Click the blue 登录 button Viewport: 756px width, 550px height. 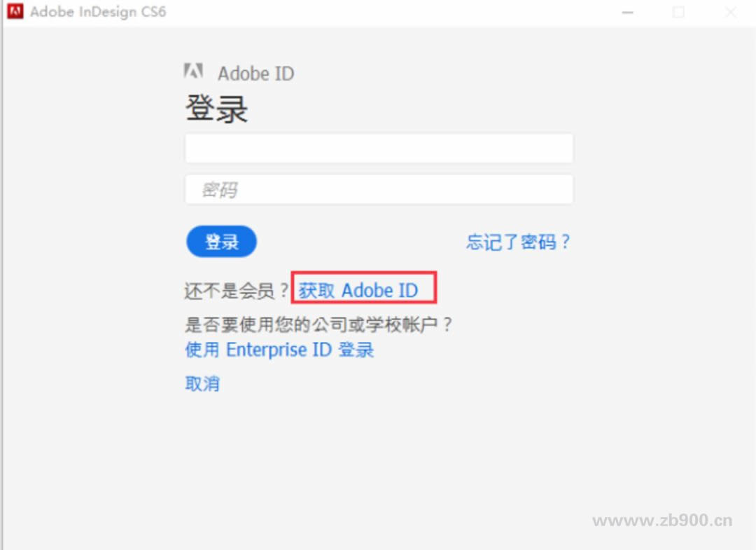tap(221, 241)
